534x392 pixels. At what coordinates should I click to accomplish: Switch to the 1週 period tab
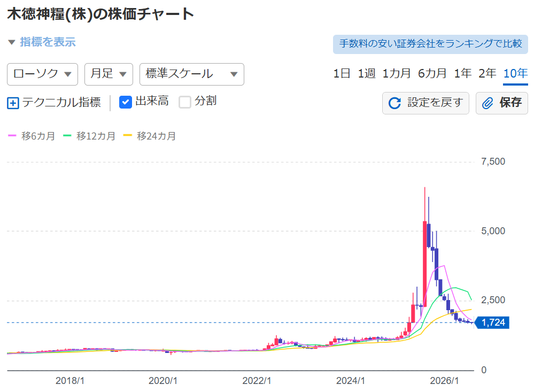(367, 73)
